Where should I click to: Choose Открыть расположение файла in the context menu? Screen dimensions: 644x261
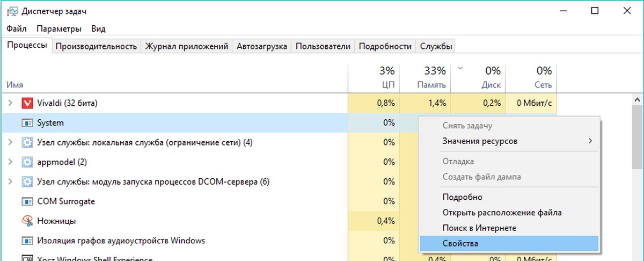pyautogui.click(x=509, y=213)
